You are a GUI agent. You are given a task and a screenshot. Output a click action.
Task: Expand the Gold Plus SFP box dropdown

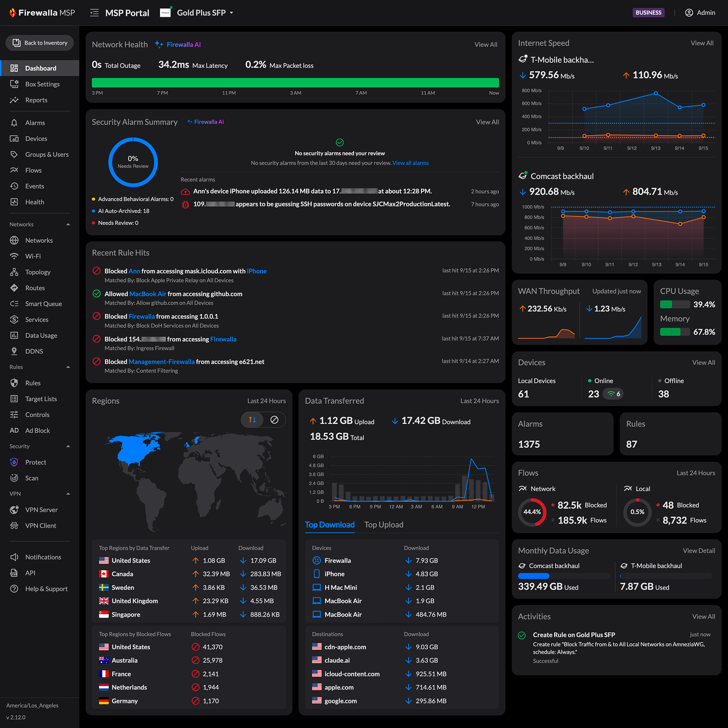click(x=231, y=13)
